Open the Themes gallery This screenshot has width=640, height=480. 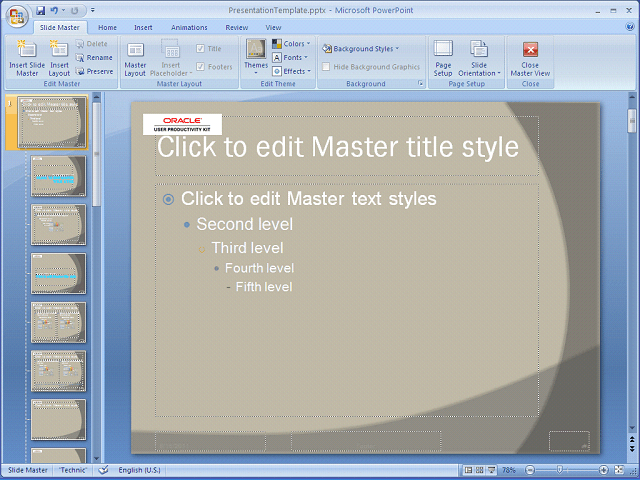click(256, 57)
